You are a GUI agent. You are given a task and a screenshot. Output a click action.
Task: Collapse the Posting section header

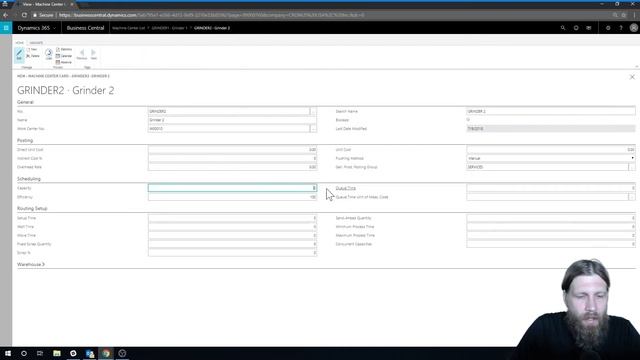click(x=25, y=140)
